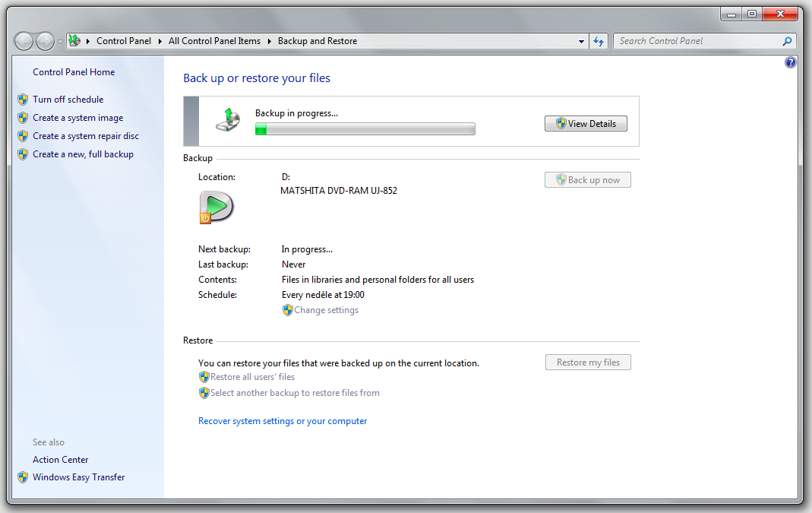Click the View Details button
This screenshot has width=812, height=513.
tap(586, 123)
